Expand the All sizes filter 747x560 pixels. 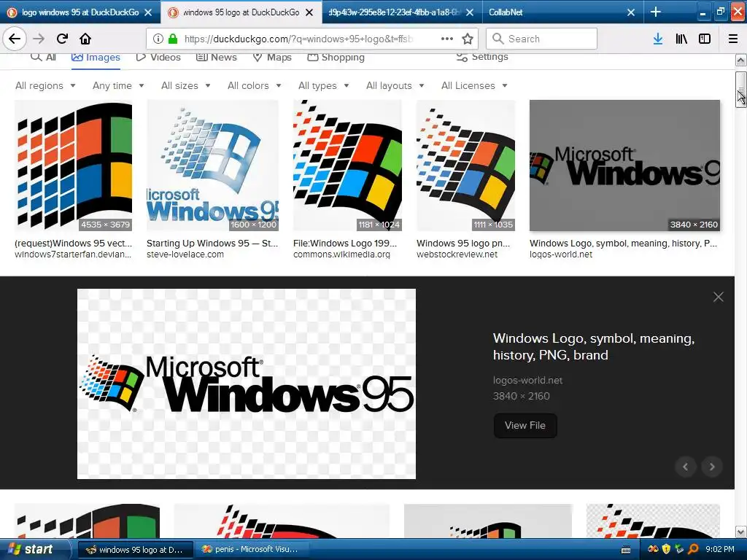tap(186, 86)
